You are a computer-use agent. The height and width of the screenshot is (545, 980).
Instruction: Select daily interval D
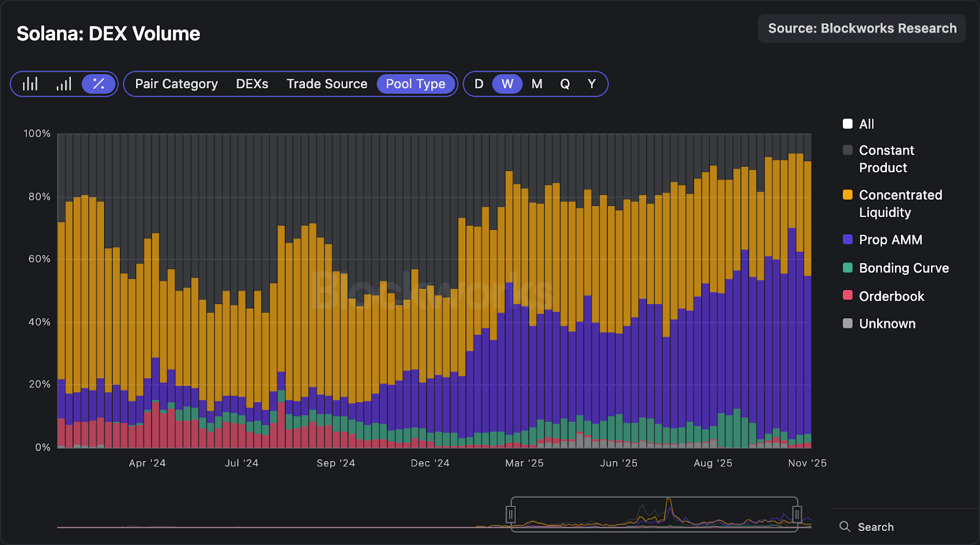[479, 84]
